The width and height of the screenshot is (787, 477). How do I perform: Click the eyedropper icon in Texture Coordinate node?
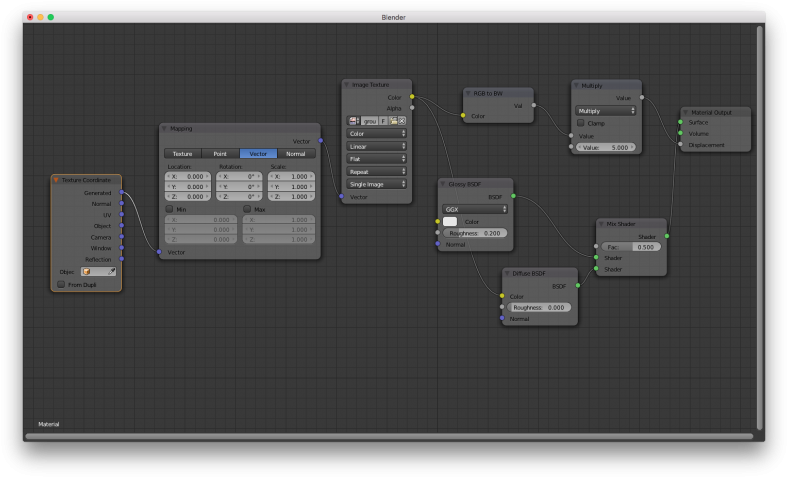(112, 271)
